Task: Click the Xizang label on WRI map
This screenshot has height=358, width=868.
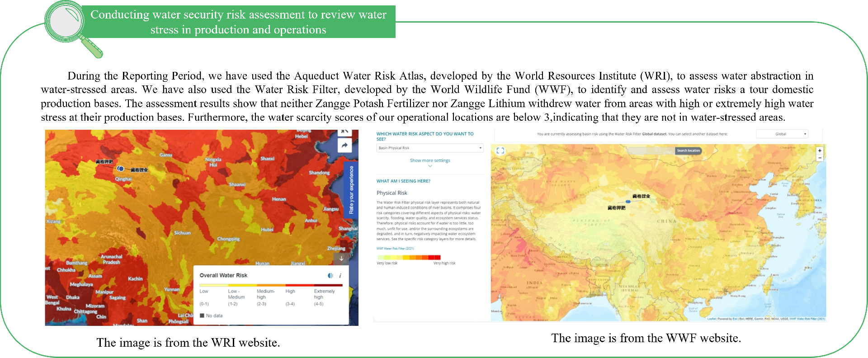Action: click(53, 221)
